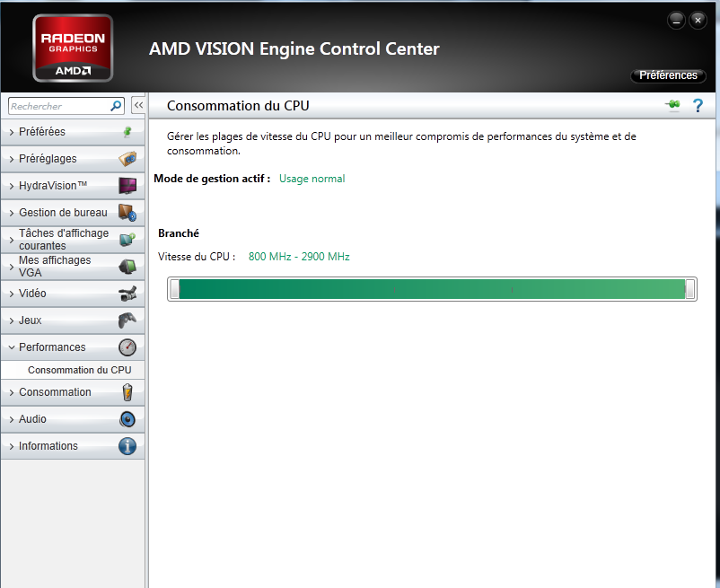The width and height of the screenshot is (720, 588).
Task: Expand the Préférées section chevron
Action: [x=12, y=132]
